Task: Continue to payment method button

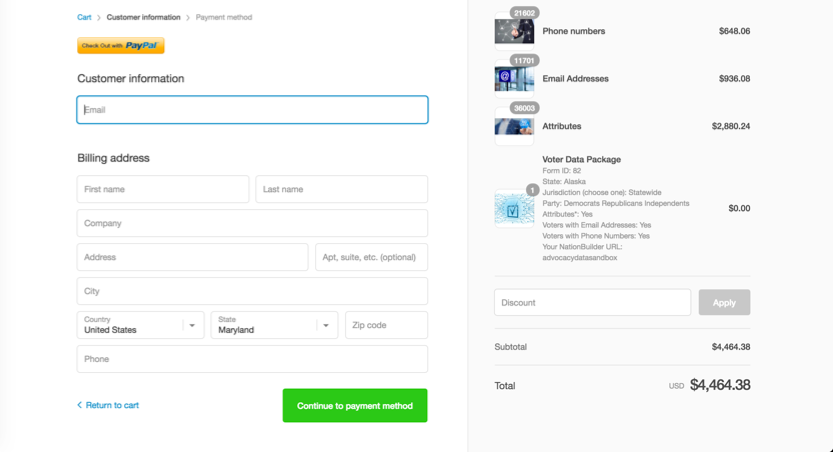Action: pyautogui.click(x=355, y=406)
